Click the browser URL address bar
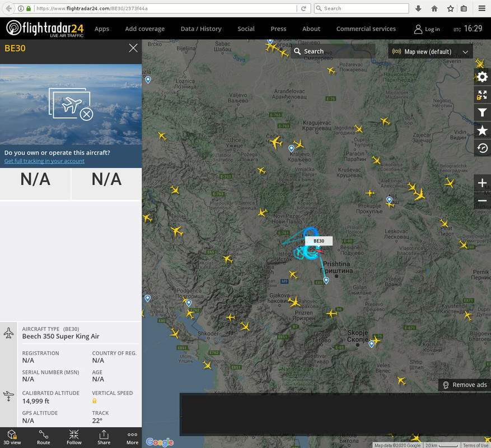 (x=166, y=8)
